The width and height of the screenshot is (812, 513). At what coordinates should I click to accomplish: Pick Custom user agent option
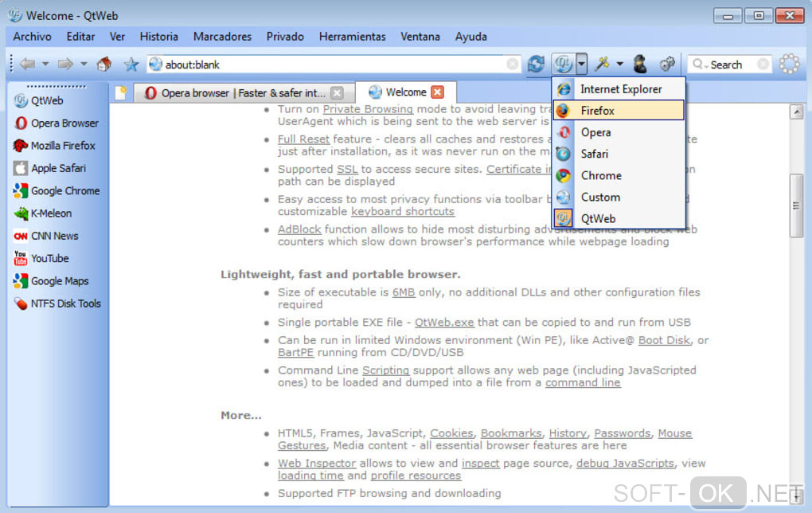619,198
